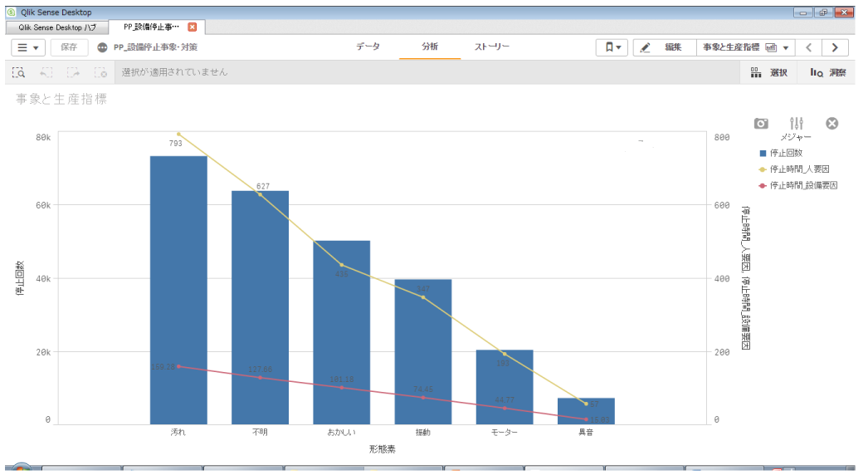Step forward in selections
The image size is (868, 475).
pyautogui.click(x=73, y=72)
